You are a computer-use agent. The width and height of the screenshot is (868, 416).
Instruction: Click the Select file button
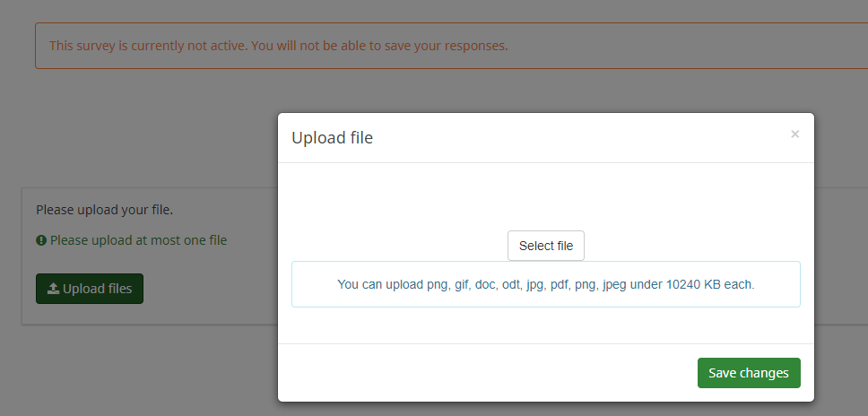546,246
